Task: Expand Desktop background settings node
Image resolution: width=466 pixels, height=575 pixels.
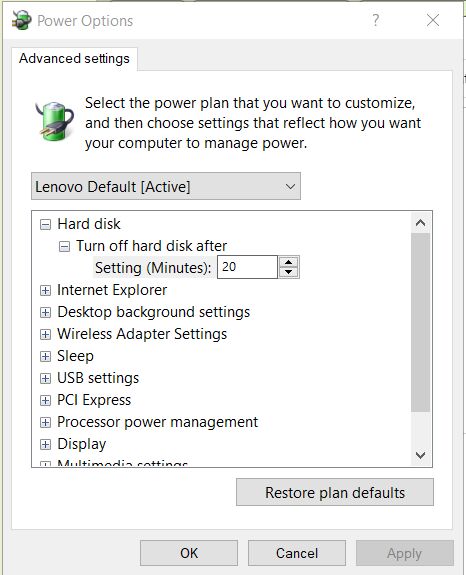Action: click(45, 312)
